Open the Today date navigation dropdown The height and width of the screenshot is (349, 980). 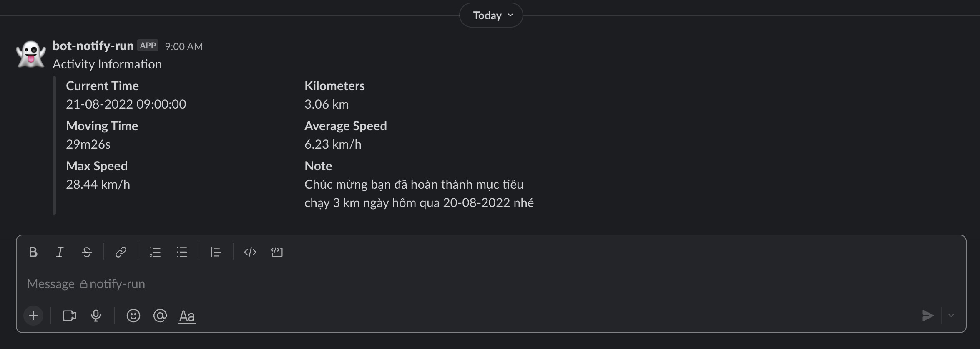(x=490, y=15)
